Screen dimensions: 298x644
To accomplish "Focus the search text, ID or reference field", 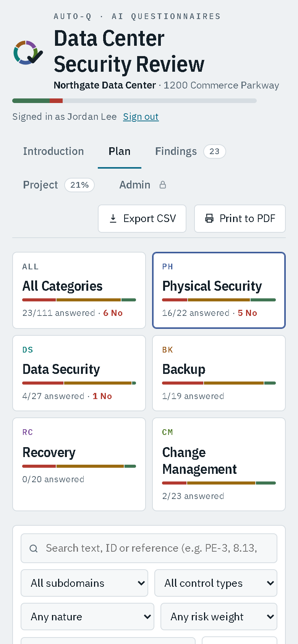I will click(x=149, y=548).
